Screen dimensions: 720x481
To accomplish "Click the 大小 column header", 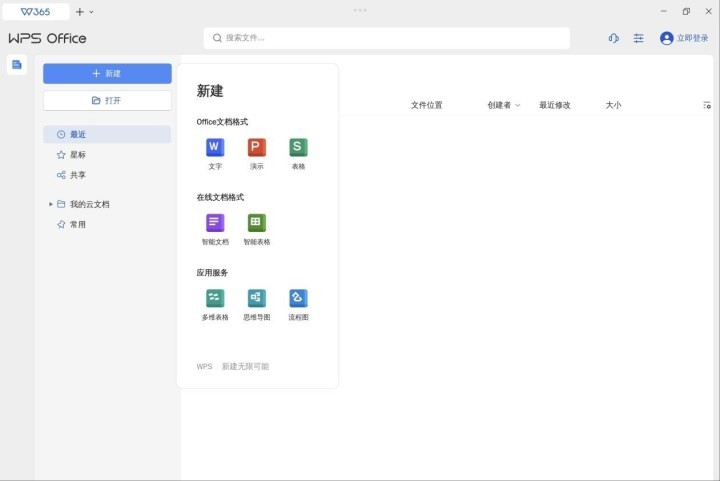I will (613, 105).
